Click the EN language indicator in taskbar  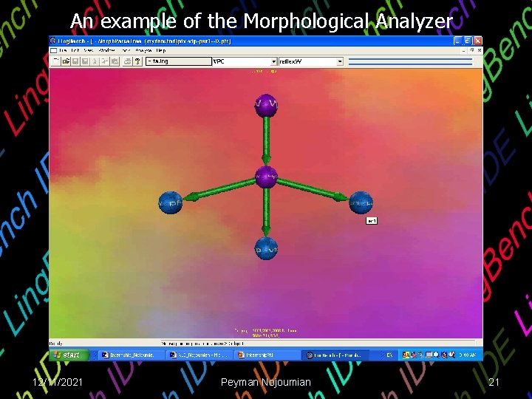tap(389, 355)
